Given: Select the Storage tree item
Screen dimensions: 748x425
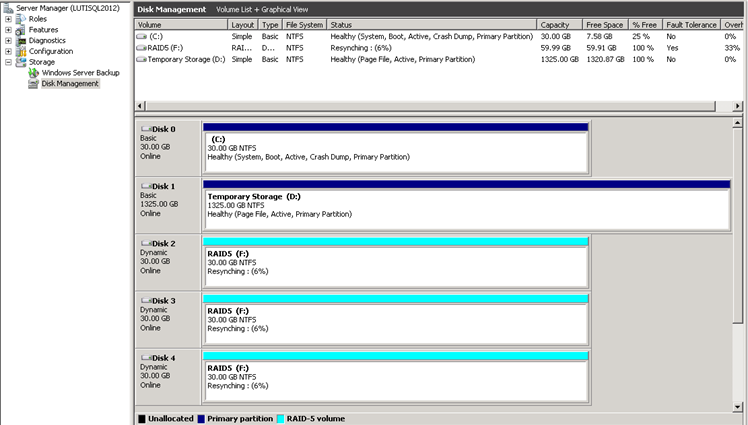Looking at the screenshot, I should click(42, 62).
